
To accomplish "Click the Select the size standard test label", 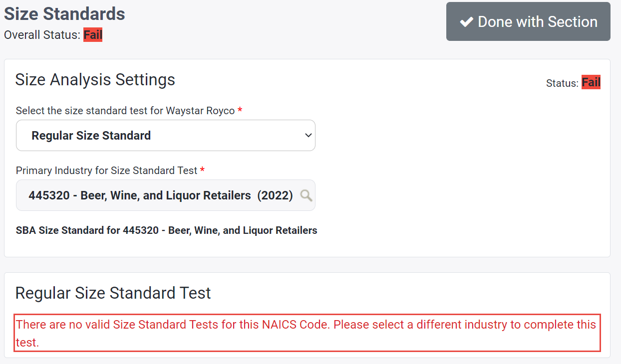I will (125, 111).
